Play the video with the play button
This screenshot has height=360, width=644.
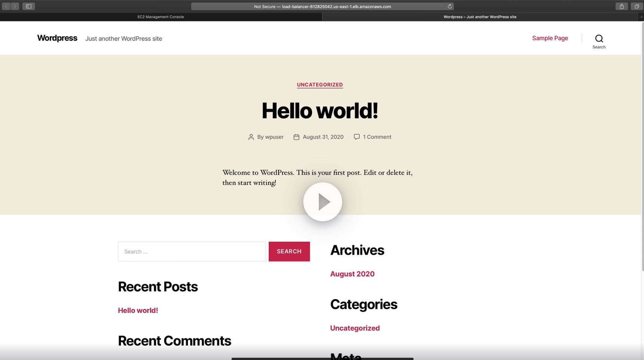click(323, 202)
